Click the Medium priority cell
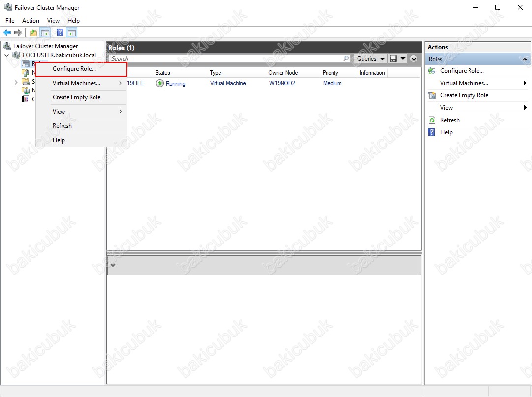The width and height of the screenshot is (532, 397). (x=332, y=83)
